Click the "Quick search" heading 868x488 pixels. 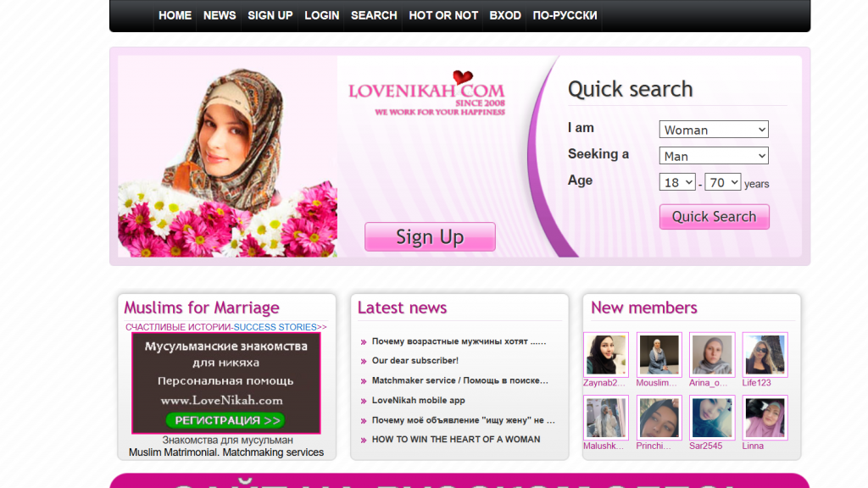tap(631, 89)
